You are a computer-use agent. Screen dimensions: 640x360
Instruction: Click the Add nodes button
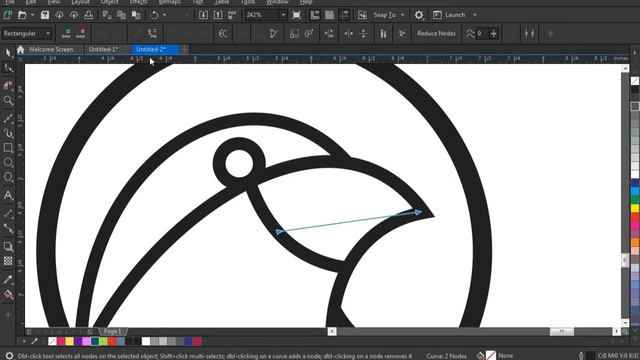point(66,33)
